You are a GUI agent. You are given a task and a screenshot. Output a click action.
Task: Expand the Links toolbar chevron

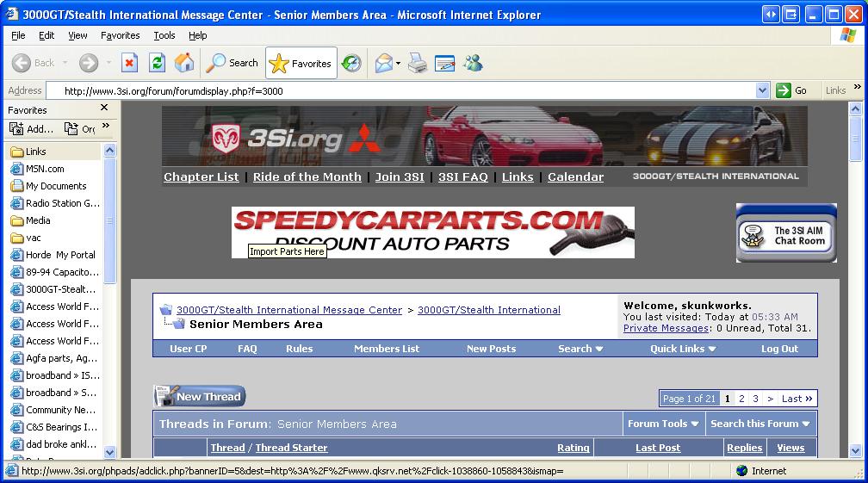point(858,87)
